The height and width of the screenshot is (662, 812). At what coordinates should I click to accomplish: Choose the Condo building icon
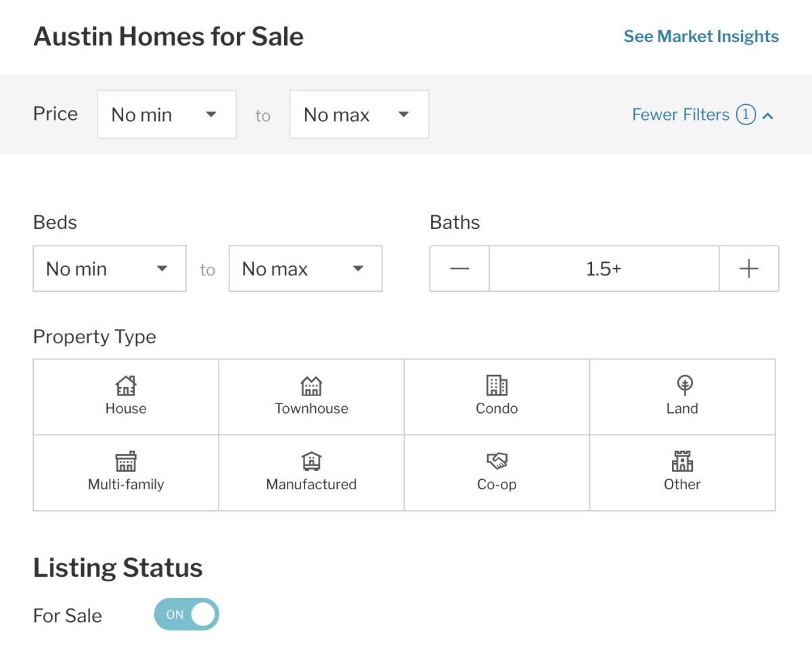(x=497, y=386)
